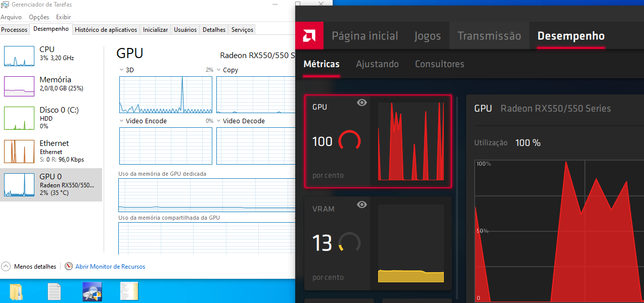Screen dimensions: 644x303
Task: Switch to Serviços tab
Action: [x=242, y=30]
